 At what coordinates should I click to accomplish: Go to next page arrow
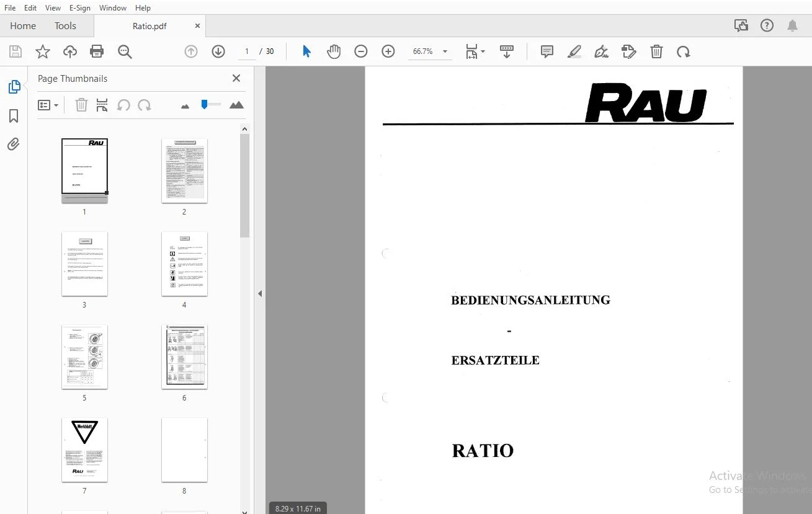218,51
